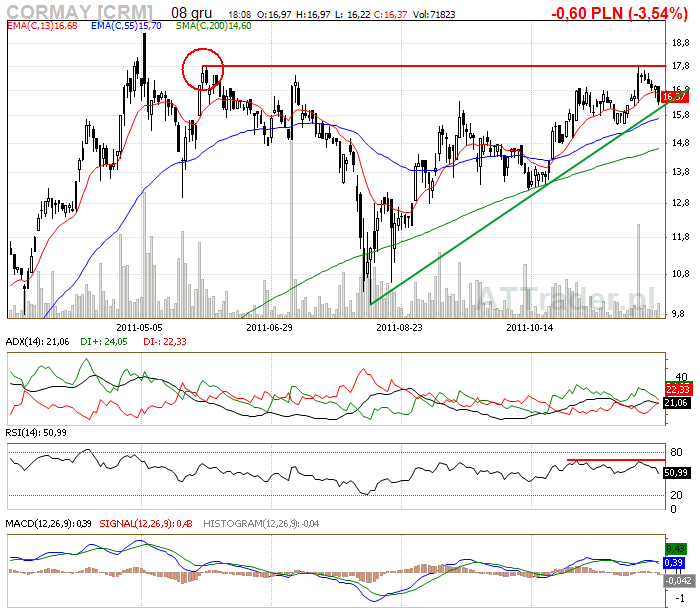Click the 10,8 price axis label
Screen dimensions: 700x613
pyautogui.click(x=680, y=274)
